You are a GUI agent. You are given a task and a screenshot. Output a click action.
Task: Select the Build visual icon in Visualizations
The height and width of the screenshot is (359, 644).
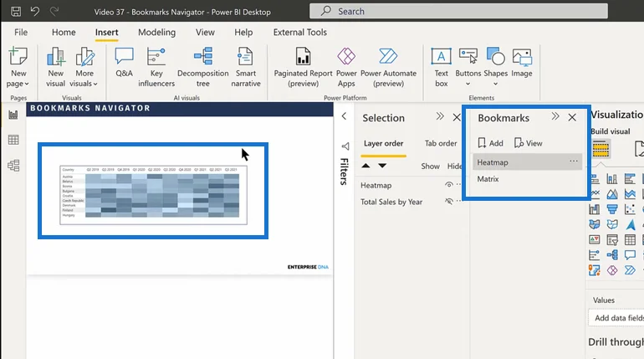pyautogui.click(x=601, y=149)
